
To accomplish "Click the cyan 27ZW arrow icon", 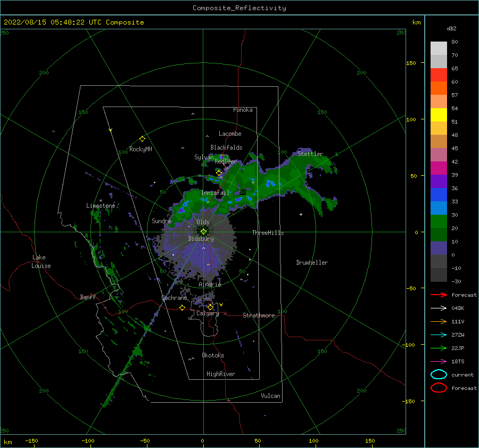I will pyautogui.click(x=439, y=335).
